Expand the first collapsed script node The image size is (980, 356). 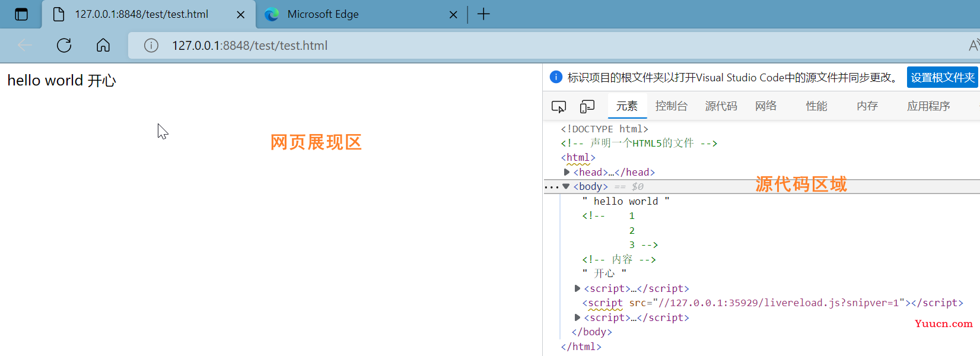pyautogui.click(x=577, y=288)
